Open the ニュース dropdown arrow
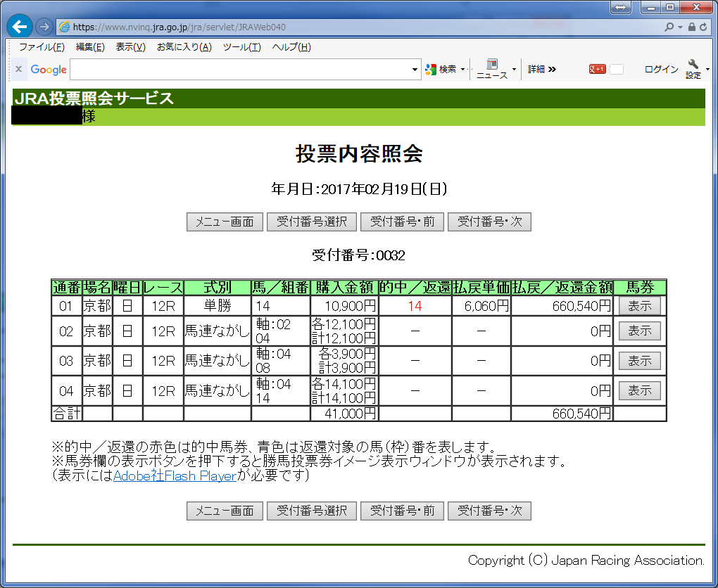The image size is (718, 588). [x=515, y=70]
